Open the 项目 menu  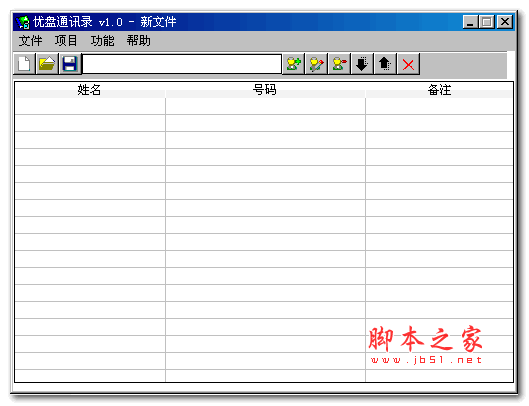pyautogui.click(x=66, y=41)
